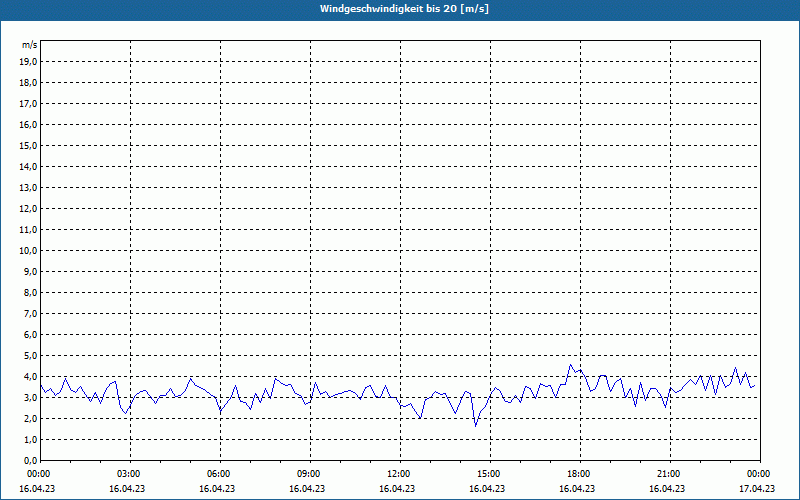Click the 1,0 y-axis label

[x=30, y=439]
